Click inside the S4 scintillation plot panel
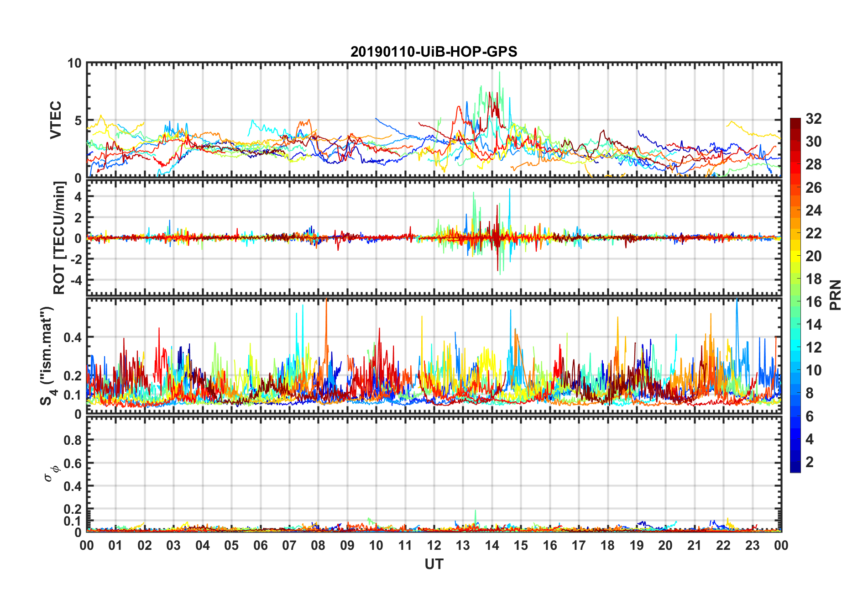This screenshot has height=590, width=868. (x=434, y=356)
